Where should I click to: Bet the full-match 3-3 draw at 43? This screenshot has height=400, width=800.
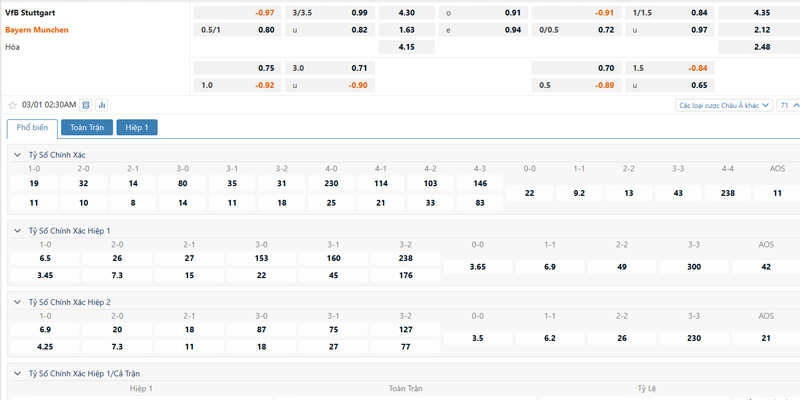coord(678,193)
